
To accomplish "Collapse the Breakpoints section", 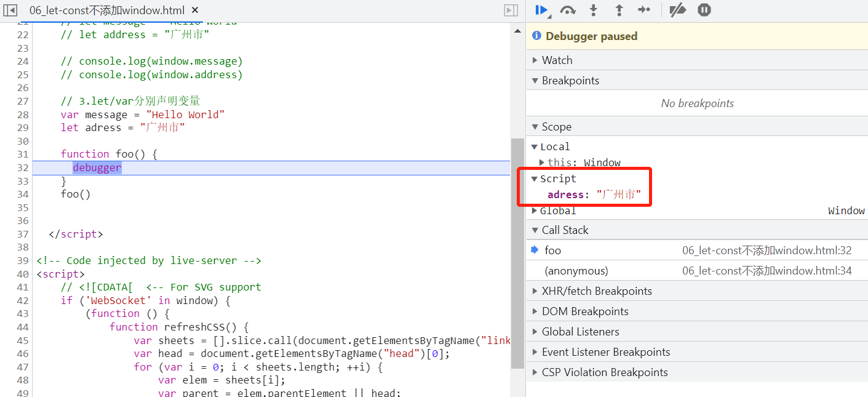I will (x=570, y=81).
